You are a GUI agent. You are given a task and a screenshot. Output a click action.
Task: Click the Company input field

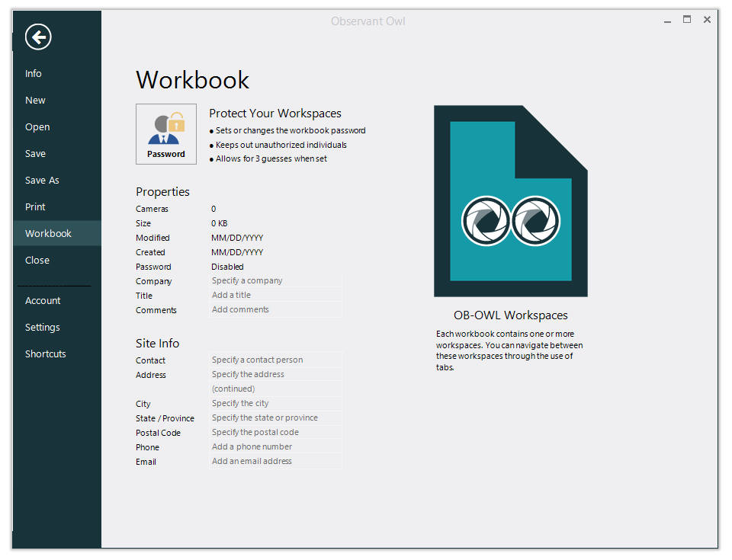275,280
